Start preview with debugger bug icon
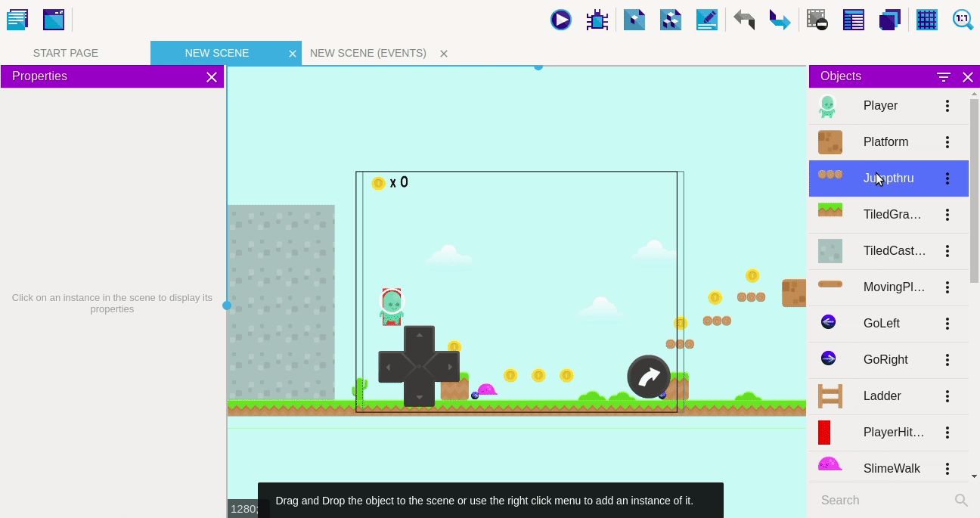The width and height of the screenshot is (980, 518). point(597,20)
